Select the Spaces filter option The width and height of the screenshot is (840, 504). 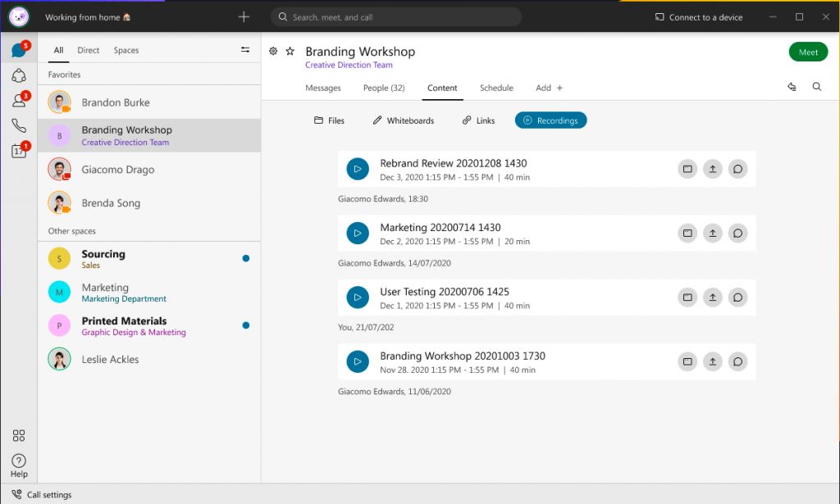(126, 50)
